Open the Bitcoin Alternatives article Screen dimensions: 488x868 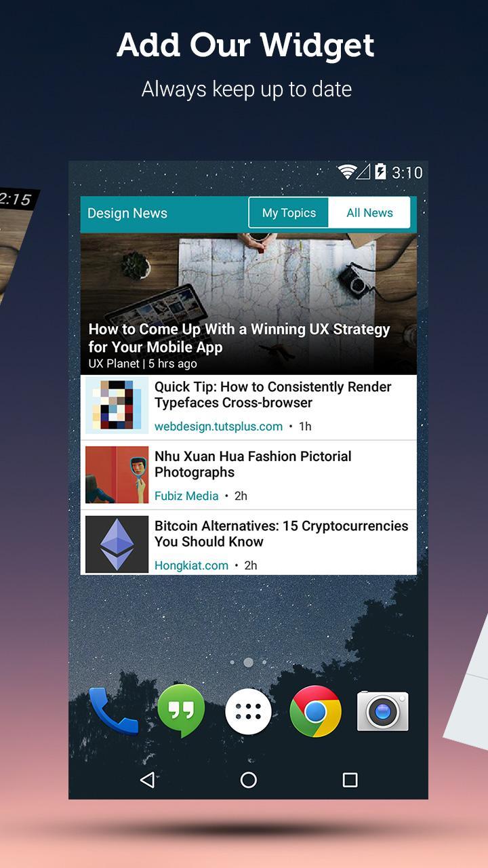point(249,543)
